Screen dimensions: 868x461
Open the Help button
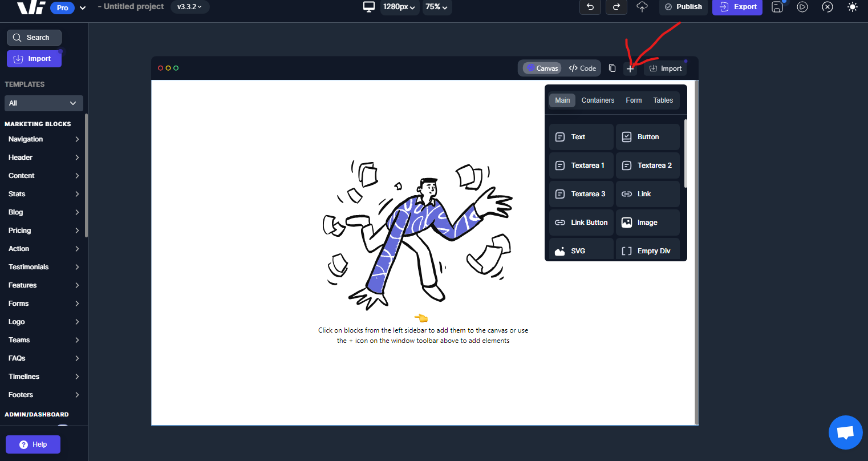pos(33,444)
